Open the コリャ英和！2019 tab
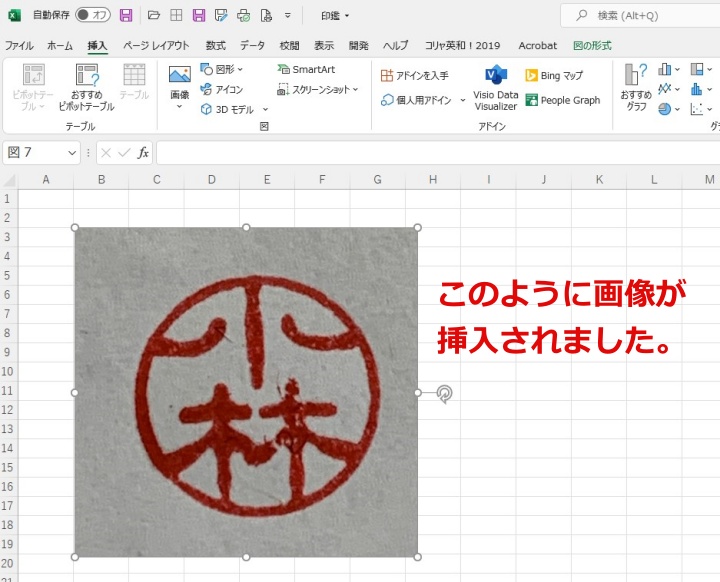 pyautogui.click(x=462, y=45)
